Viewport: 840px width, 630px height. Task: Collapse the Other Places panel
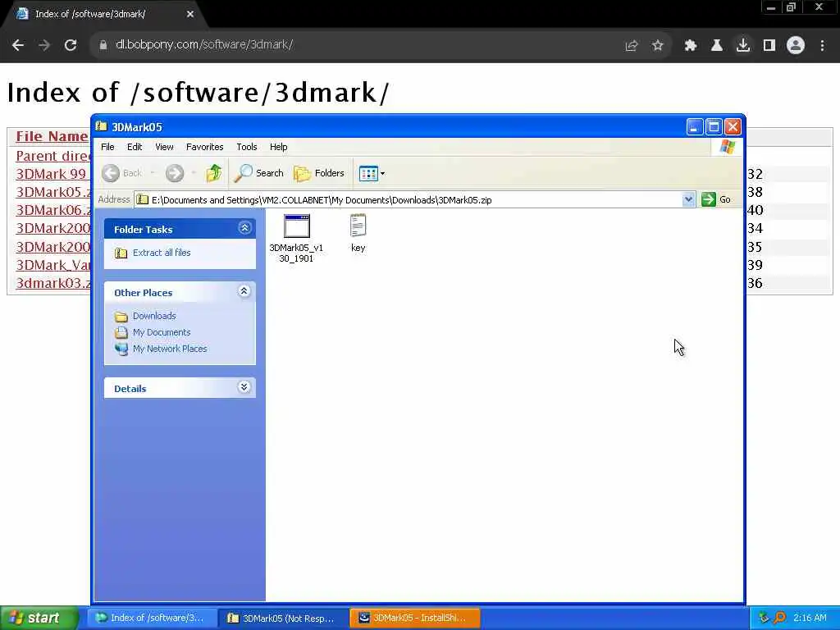[x=244, y=291]
